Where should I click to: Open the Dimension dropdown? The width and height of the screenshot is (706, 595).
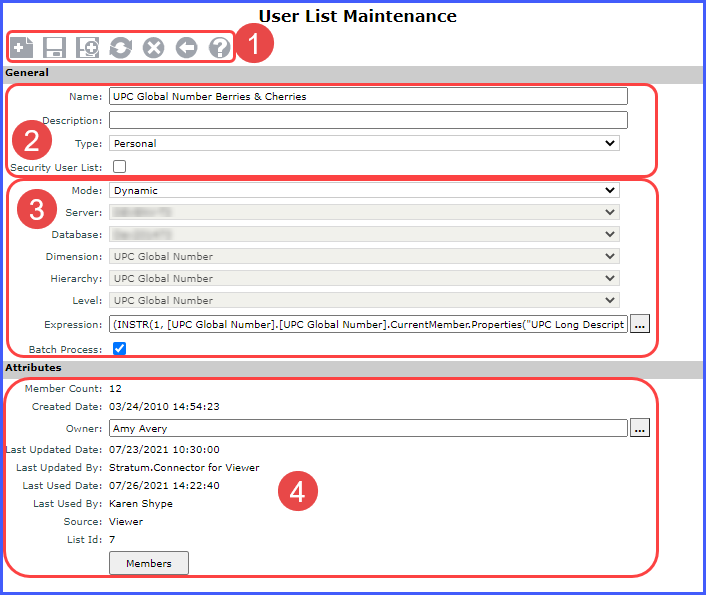(x=364, y=256)
